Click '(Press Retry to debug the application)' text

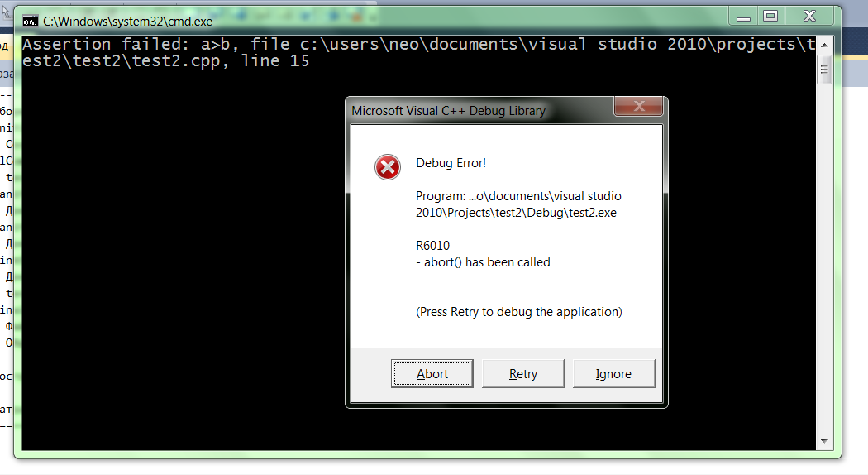(518, 312)
